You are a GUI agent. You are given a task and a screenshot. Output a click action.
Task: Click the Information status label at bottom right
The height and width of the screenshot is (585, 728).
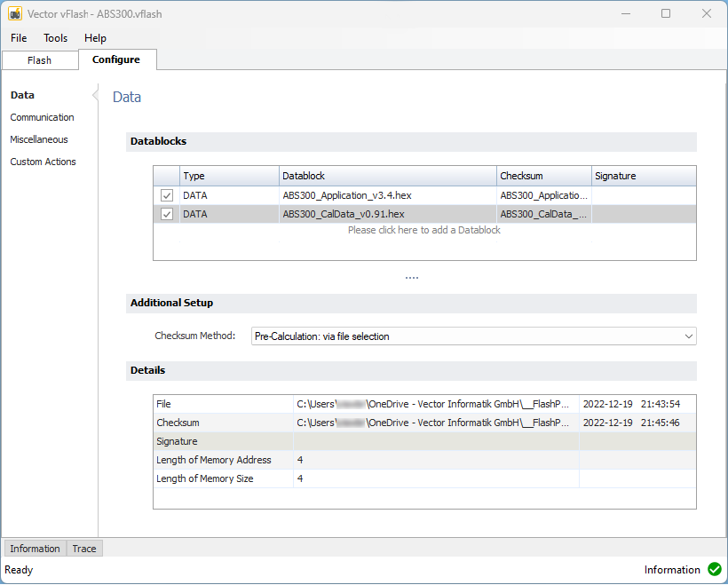672,570
